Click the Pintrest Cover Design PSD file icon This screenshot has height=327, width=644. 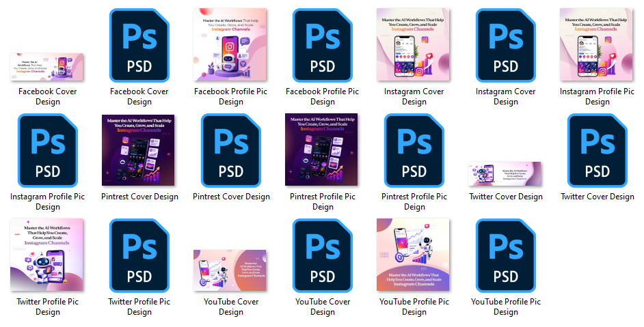[231, 151]
